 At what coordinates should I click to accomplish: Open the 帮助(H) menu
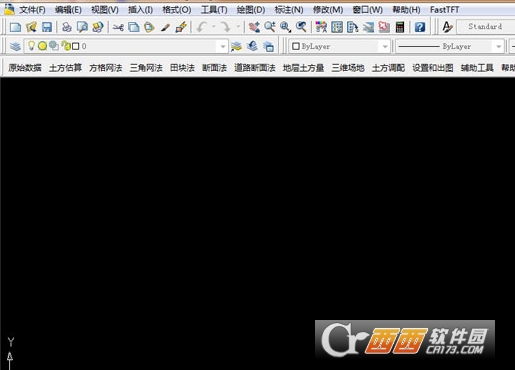[x=406, y=10]
